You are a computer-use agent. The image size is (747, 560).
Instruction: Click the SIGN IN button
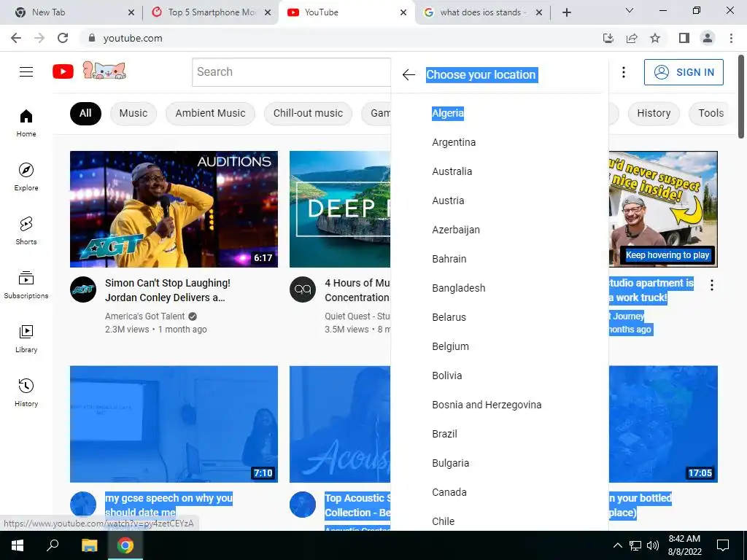(x=684, y=72)
